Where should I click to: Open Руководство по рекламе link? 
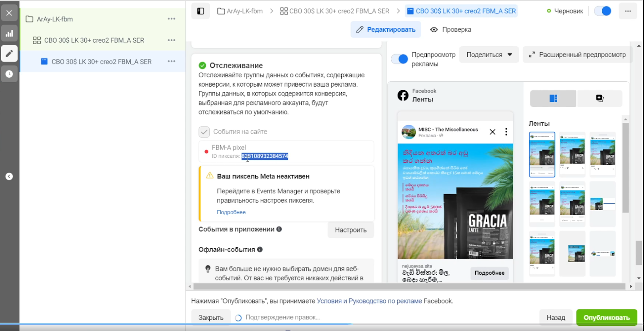point(385,301)
